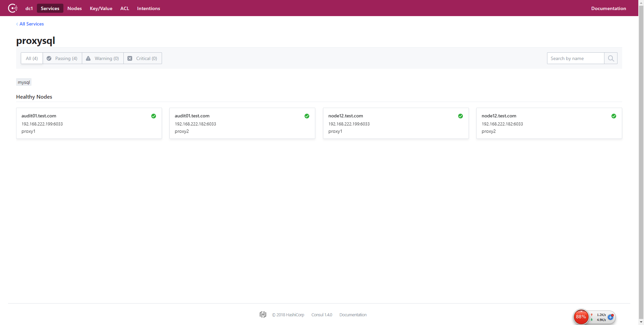Click the network speed widget plus icon
Viewport: 644px width, 325px height.
tap(610, 317)
